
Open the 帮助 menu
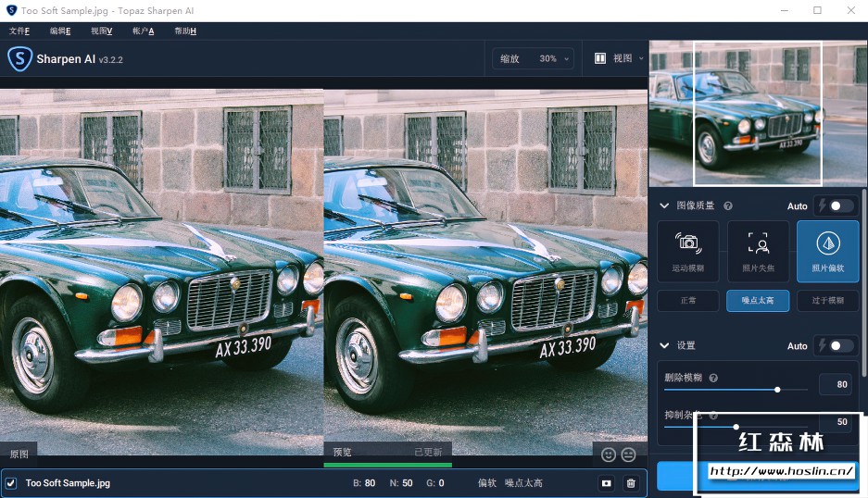[x=185, y=31]
